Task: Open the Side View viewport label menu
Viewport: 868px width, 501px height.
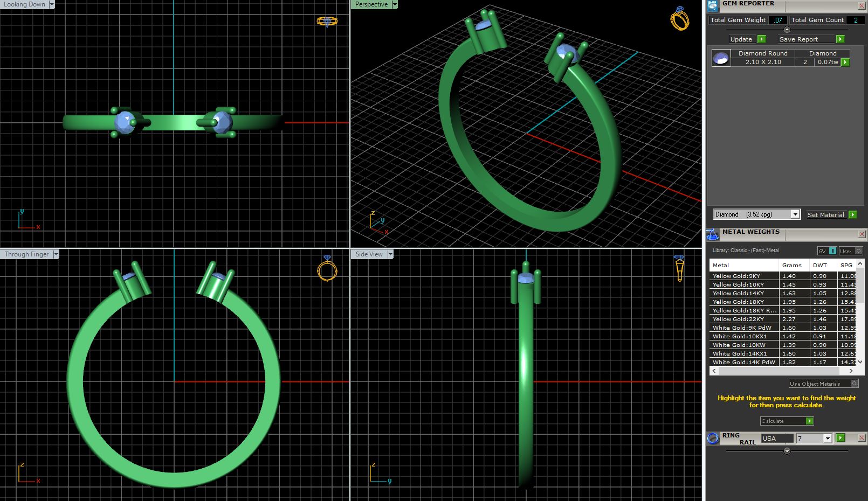Action: pyautogui.click(x=390, y=254)
